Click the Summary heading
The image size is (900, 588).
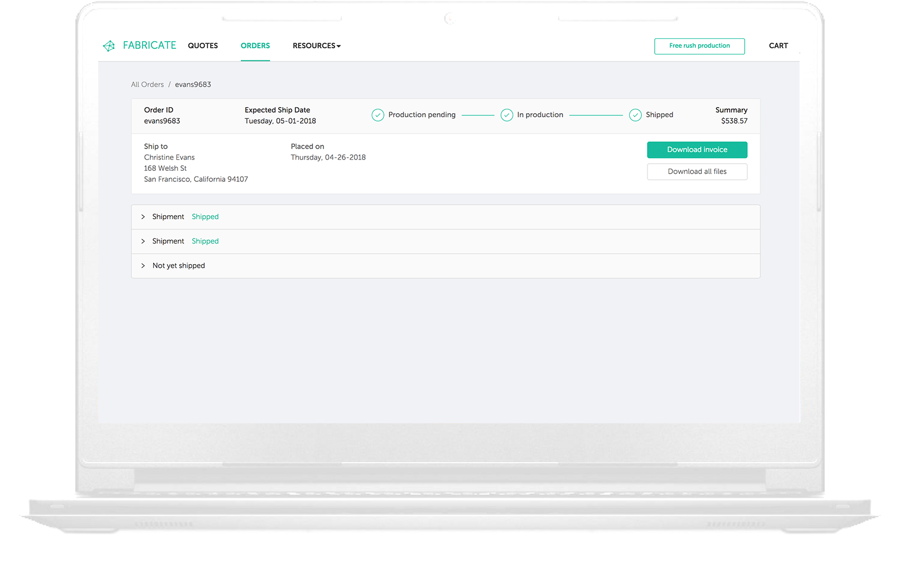click(x=731, y=110)
